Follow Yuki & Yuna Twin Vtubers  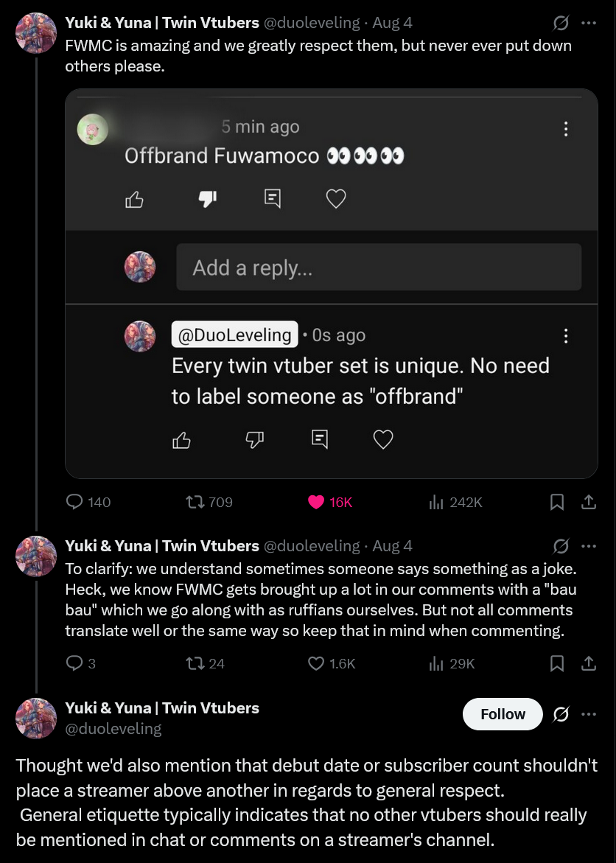[503, 714]
